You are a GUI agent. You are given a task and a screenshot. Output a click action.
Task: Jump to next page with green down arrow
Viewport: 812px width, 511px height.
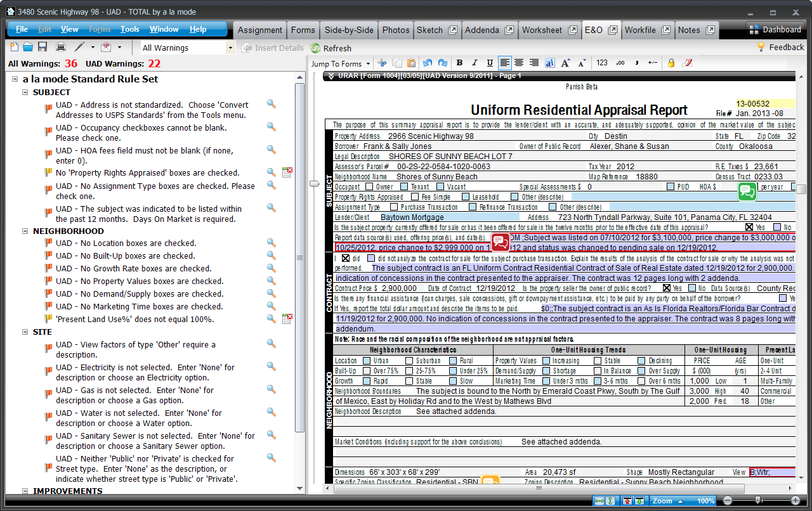pos(639,501)
